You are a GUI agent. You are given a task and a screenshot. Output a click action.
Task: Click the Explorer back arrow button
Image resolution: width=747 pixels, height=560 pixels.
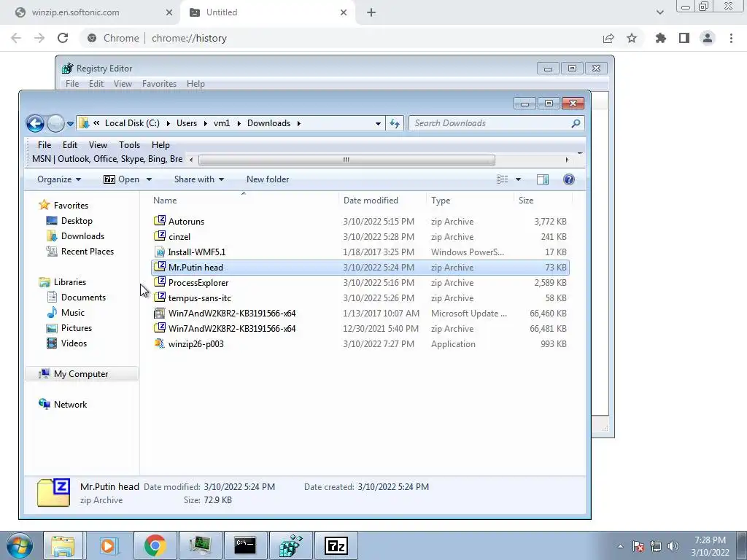click(x=35, y=123)
